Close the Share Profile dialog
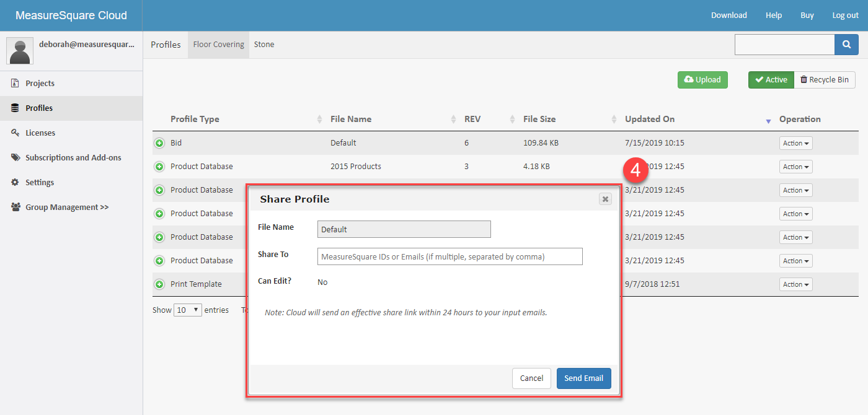 [606, 199]
